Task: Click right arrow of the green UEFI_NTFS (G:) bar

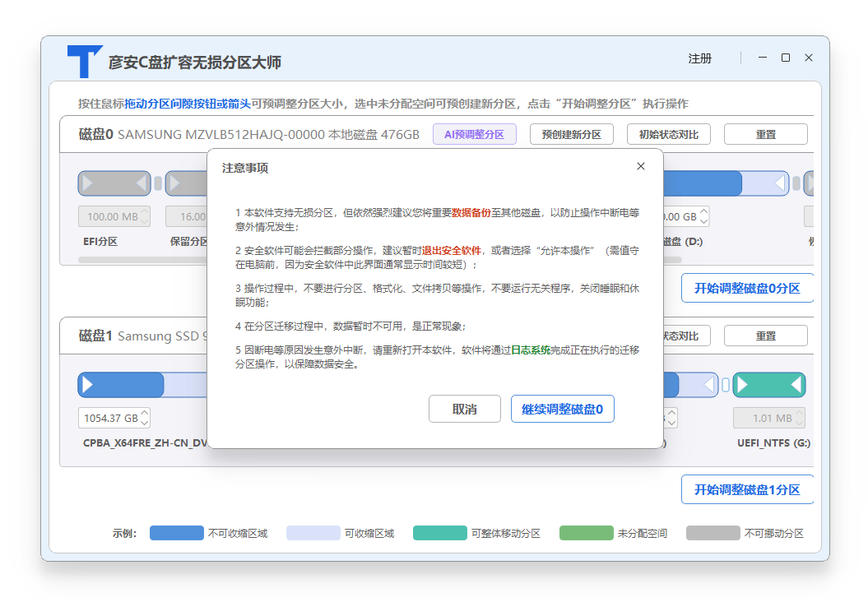Action: point(796,385)
